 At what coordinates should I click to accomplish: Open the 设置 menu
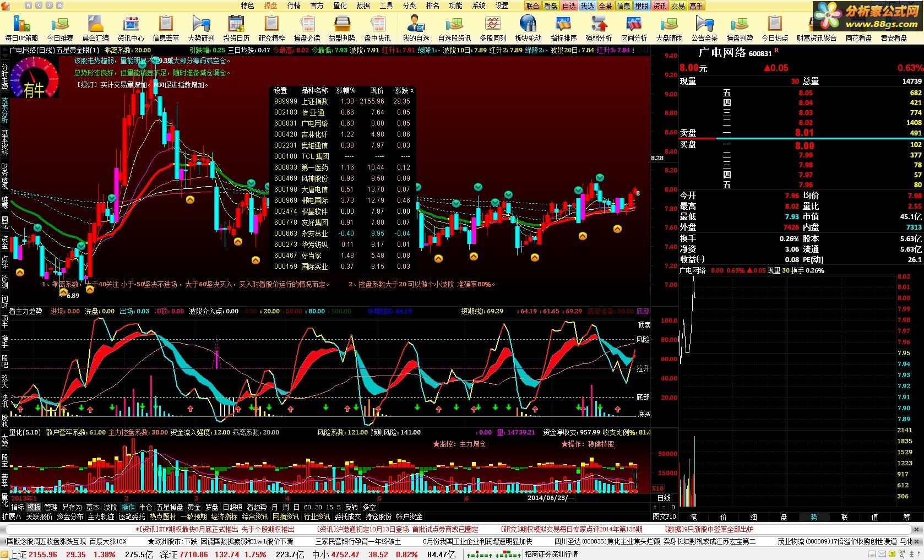tap(502, 6)
